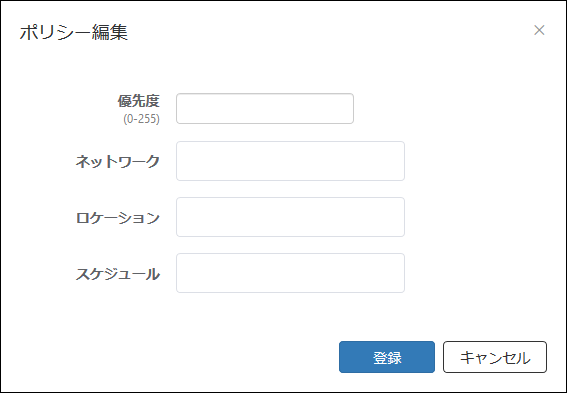The image size is (567, 393).
Task: Click the 優先度 input field
Action: coord(265,108)
